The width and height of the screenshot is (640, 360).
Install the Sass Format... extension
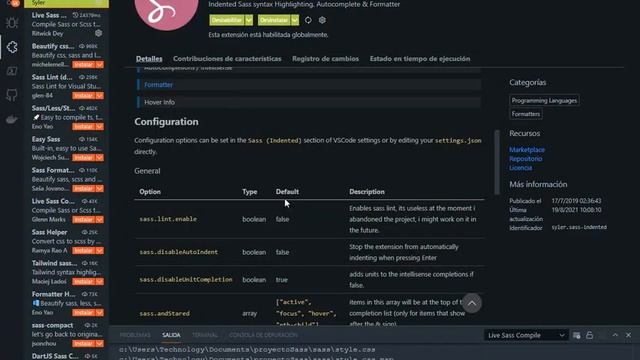click(x=84, y=189)
